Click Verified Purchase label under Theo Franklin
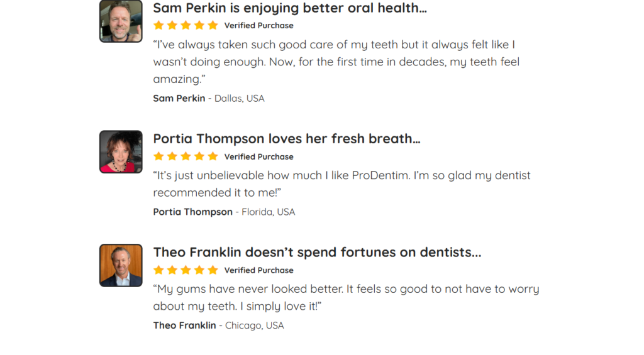Screen dimensions: 644x355 [258, 271]
